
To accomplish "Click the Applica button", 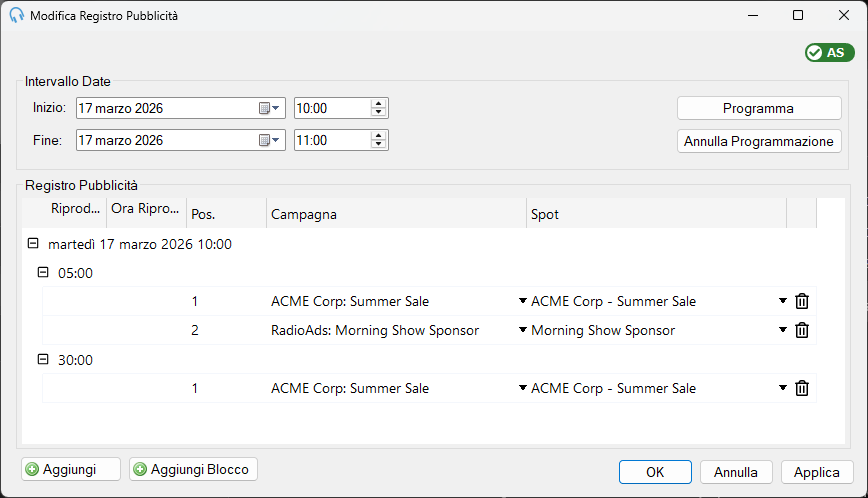I will [x=817, y=472].
